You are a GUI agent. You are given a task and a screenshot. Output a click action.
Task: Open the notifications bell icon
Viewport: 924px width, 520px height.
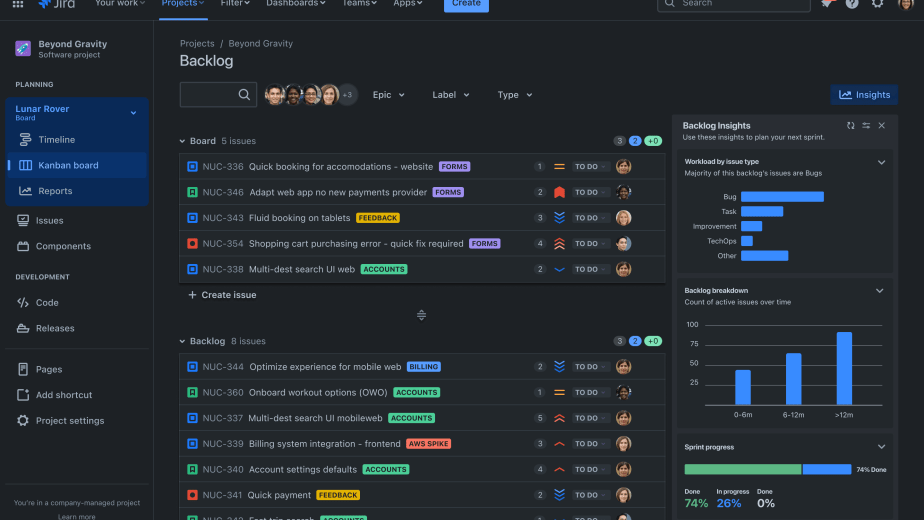[827, 4]
